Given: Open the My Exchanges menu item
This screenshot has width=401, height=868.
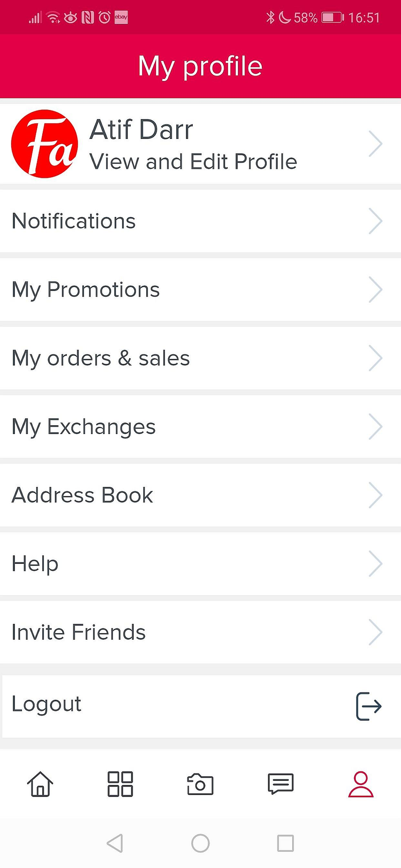Looking at the screenshot, I should 84,427.
